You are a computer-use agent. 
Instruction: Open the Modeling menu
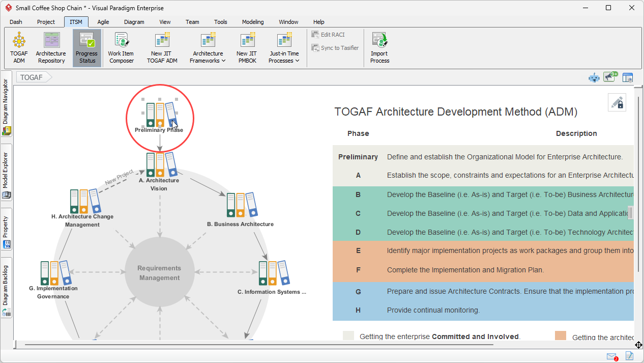[253, 21]
